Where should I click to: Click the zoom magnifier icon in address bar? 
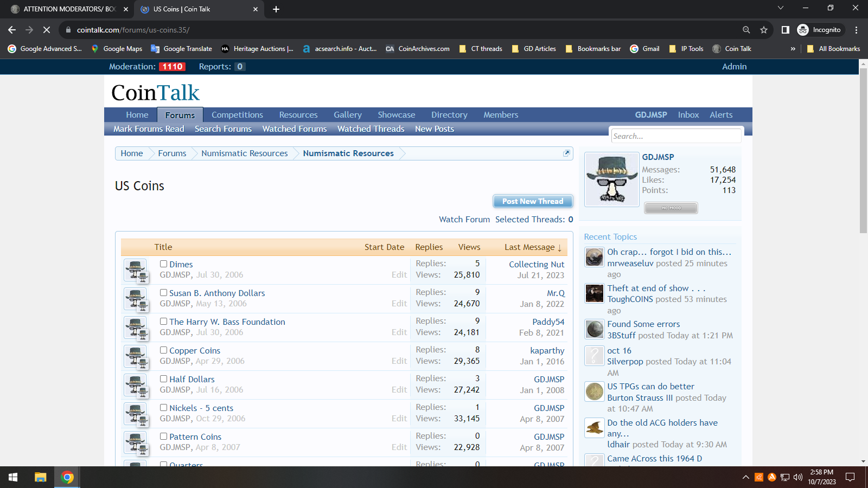pos(746,30)
